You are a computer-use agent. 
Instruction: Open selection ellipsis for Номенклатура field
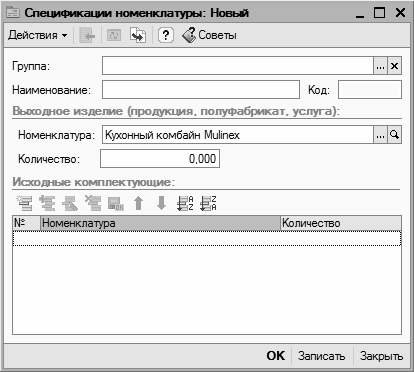tap(380, 135)
